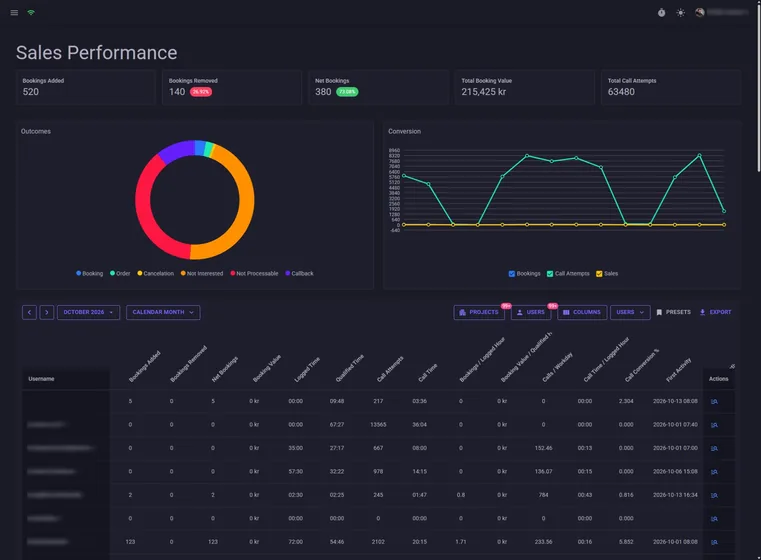Toggle Order legend in Outcomes chart
This screenshot has height=560, width=761.
(120, 273)
